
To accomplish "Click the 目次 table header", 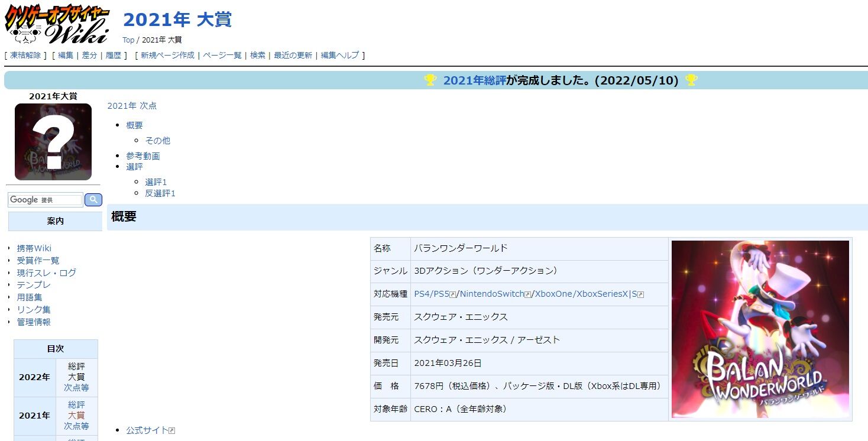I will pyautogui.click(x=56, y=349).
